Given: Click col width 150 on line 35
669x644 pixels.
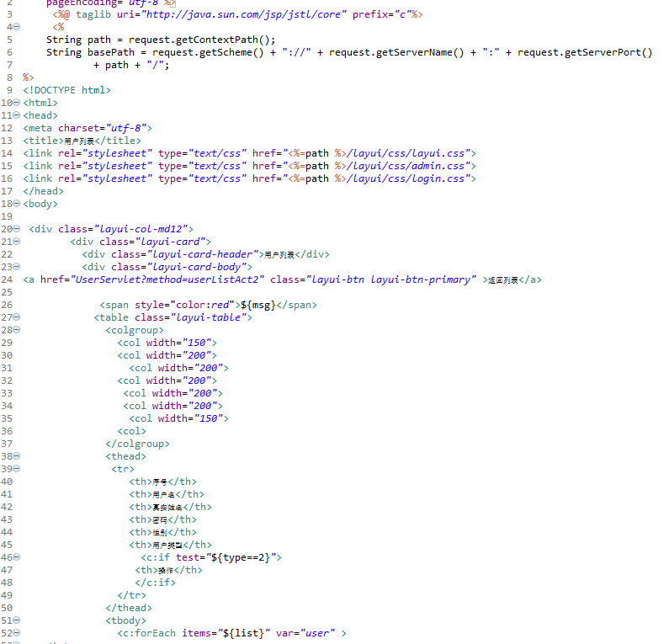Looking at the screenshot, I should (x=178, y=418).
